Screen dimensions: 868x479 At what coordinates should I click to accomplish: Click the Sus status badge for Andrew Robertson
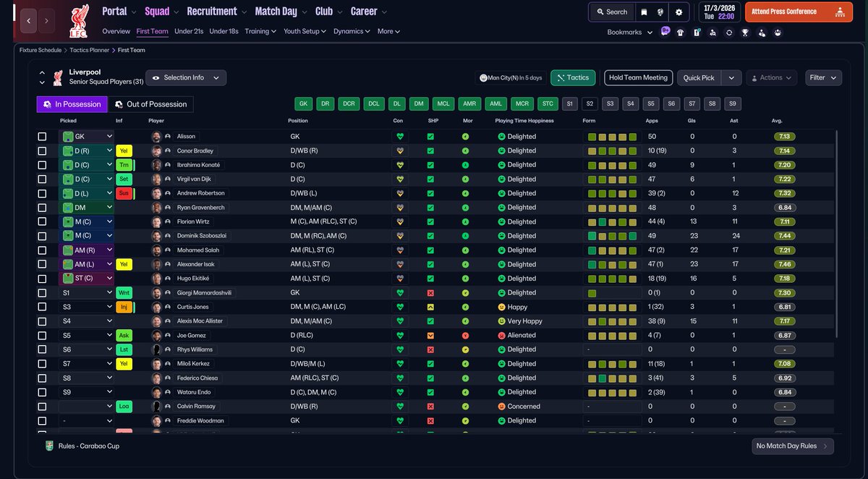point(124,193)
